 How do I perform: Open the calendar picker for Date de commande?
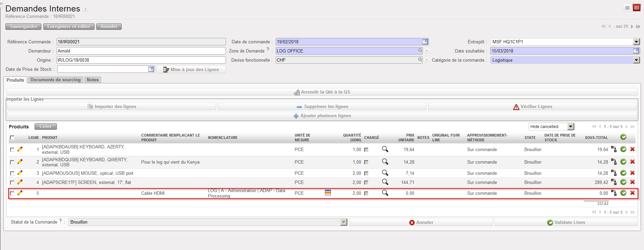(x=425, y=42)
